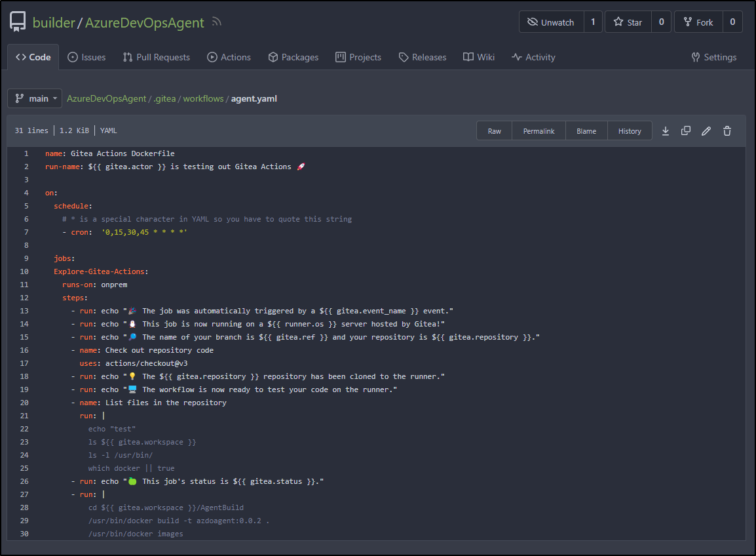Click '31 lines' file info
Viewport: 756px width, 556px height.
[31, 130]
